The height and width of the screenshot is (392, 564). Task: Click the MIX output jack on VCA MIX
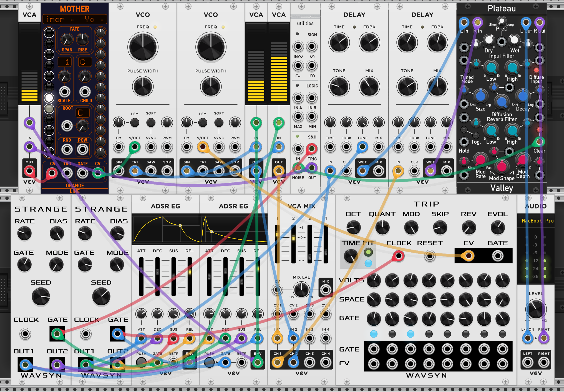tap(326, 290)
